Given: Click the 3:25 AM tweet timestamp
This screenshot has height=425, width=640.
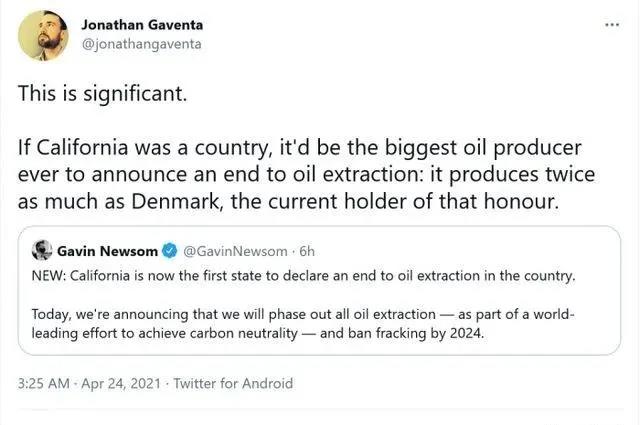Looking at the screenshot, I should tap(45, 383).
